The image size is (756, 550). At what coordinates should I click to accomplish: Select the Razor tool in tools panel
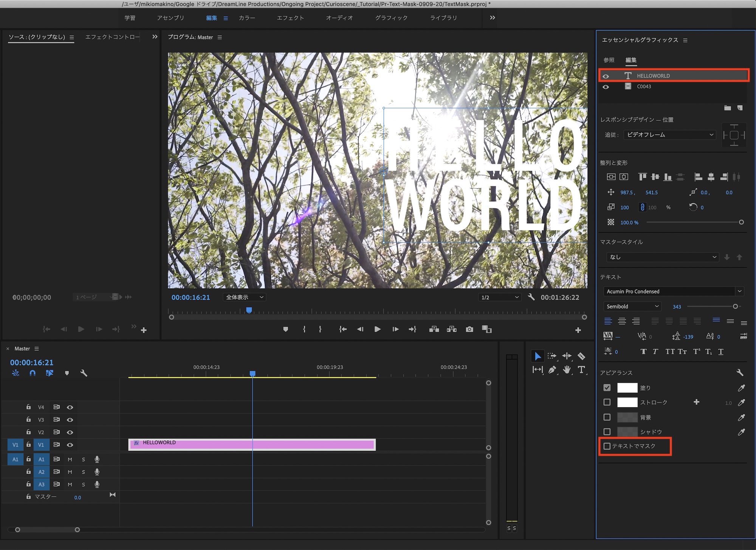[581, 356]
